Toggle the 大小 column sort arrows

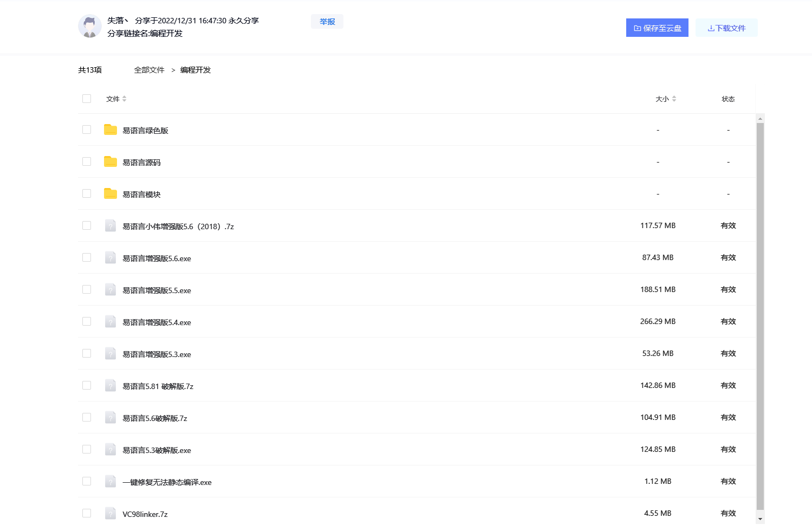point(674,99)
